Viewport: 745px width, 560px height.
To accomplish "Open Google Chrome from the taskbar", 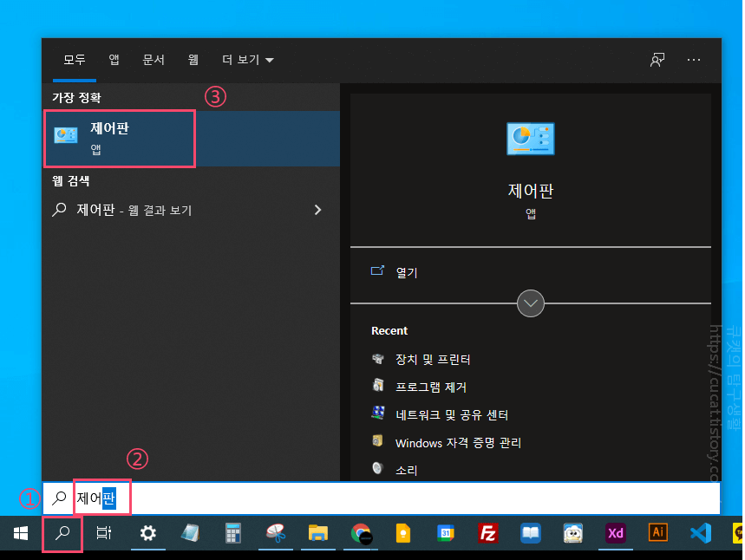I will 361,535.
